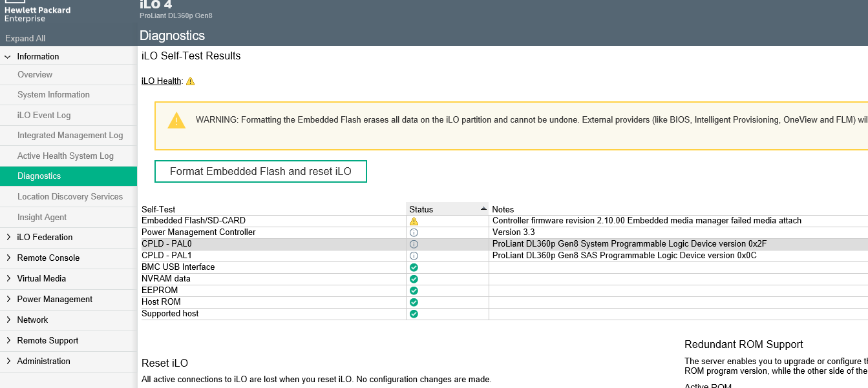The width and height of the screenshot is (868, 388).
Task: Open the iLO Health link
Action: coord(160,81)
